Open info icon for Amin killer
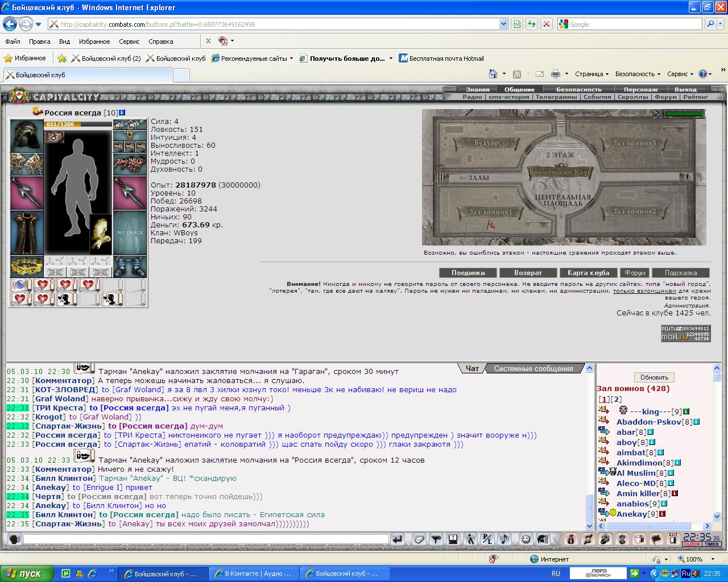This screenshot has width=728, height=582. pos(675,493)
